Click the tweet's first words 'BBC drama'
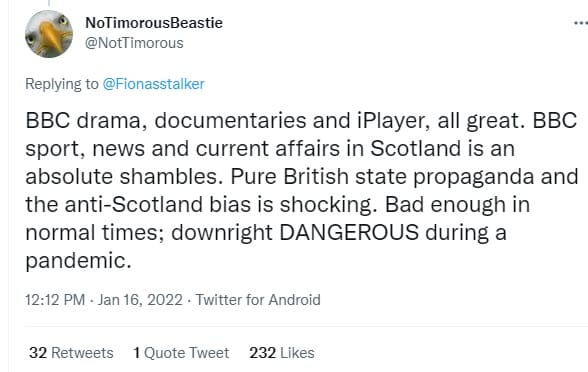This screenshot has width=588, height=372. 86,121
